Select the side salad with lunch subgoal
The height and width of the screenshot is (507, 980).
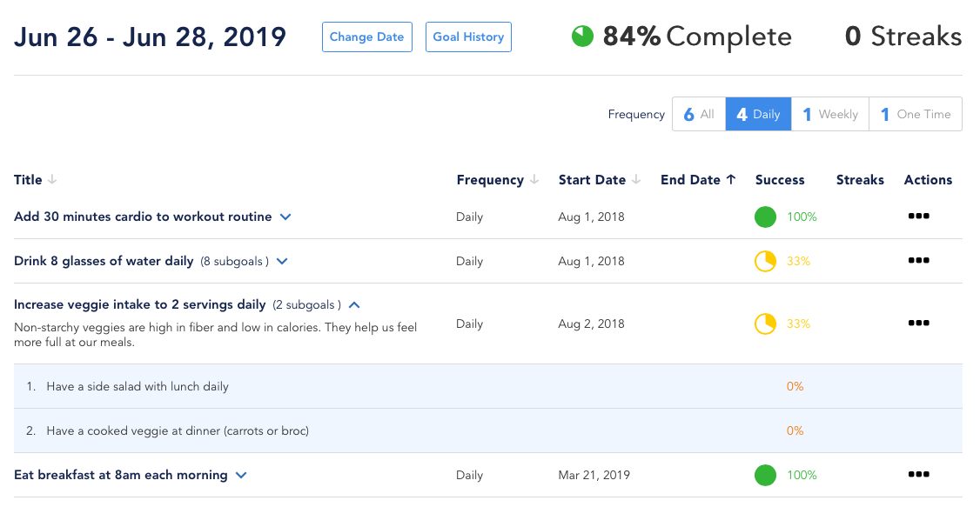coord(138,386)
